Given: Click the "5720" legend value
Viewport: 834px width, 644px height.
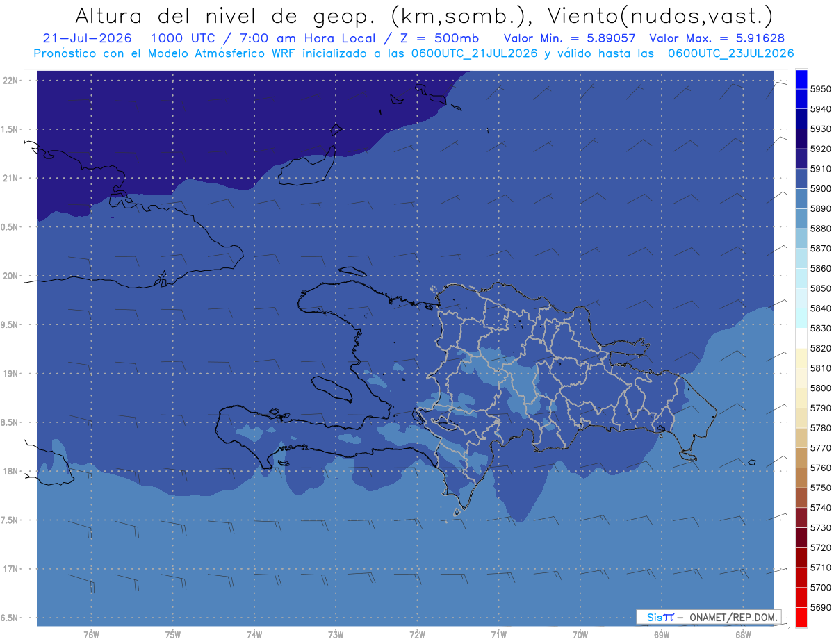Looking at the screenshot, I should (x=820, y=547).
